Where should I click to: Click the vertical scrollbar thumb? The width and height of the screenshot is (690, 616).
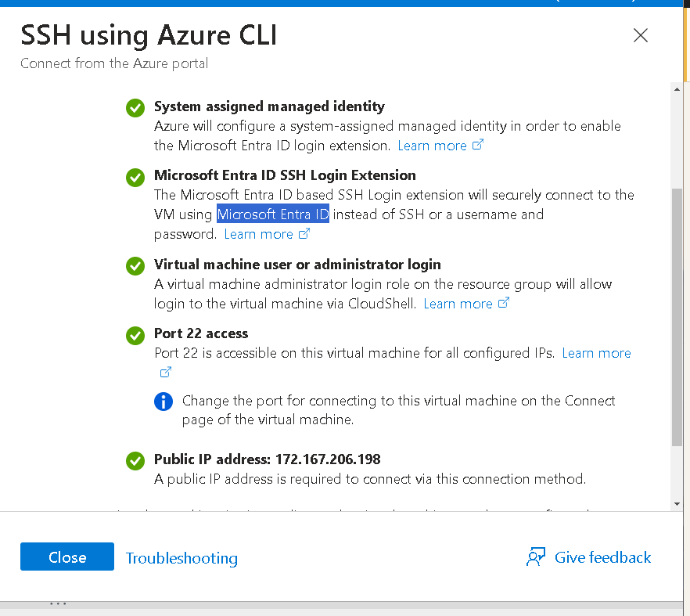tap(677, 317)
